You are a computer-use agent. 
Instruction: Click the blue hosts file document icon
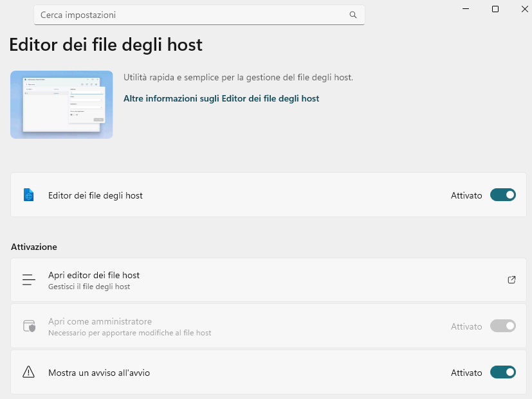tap(28, 195)
